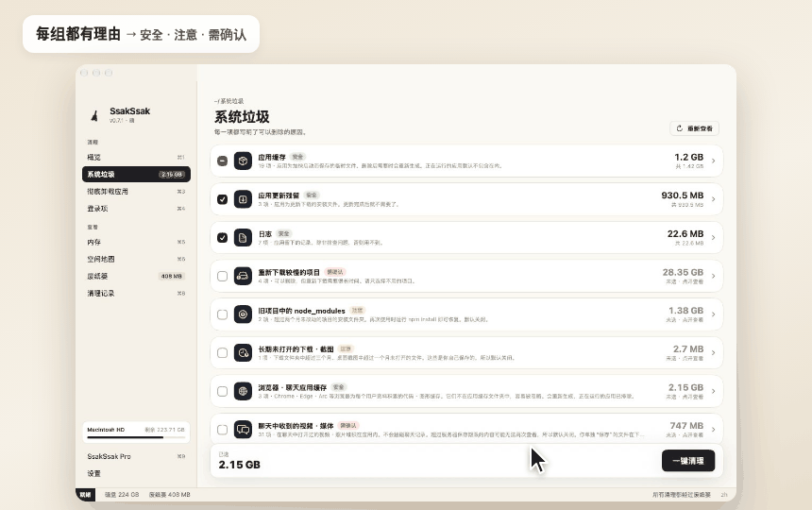Click the 日志 document icon
The height and width of the screenshot is (510, 812).
[x=243, y=238]
